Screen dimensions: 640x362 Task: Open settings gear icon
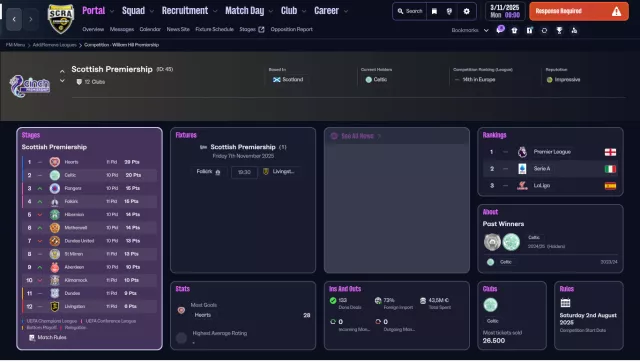click(467, 11)
